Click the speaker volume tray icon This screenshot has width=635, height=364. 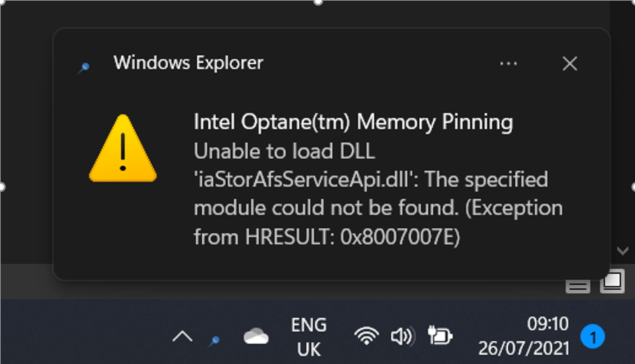pos(402,337)
